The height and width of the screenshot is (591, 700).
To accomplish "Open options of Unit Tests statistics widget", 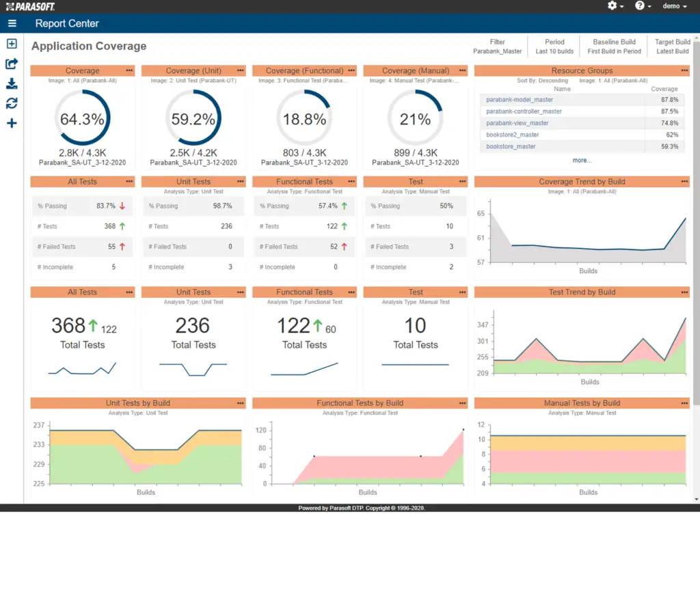I will tap(240, 182).
